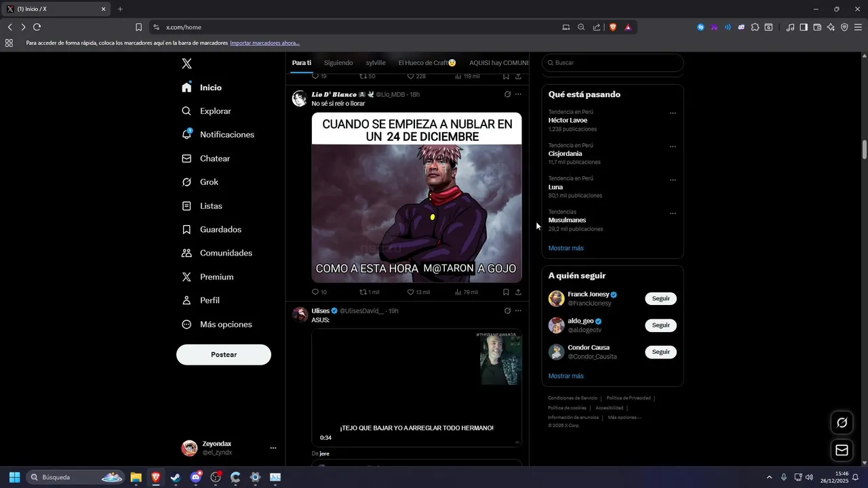
Task: Bookmark this page in address bar
Action: [138, 27]
